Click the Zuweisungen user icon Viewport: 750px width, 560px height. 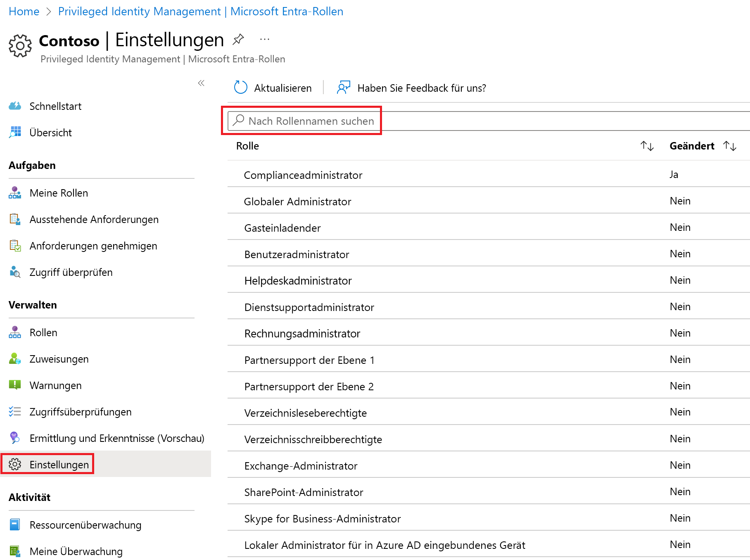[15, 358]
